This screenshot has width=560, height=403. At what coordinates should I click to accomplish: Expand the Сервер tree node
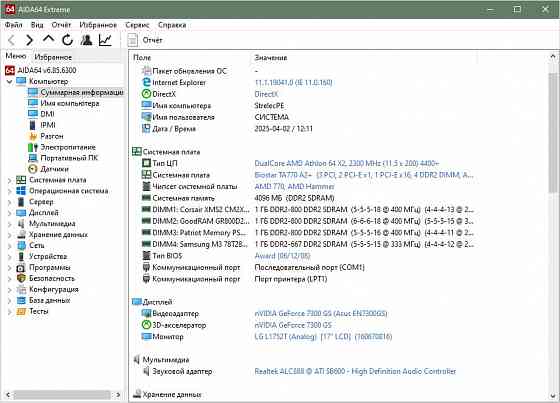[9, 202]
